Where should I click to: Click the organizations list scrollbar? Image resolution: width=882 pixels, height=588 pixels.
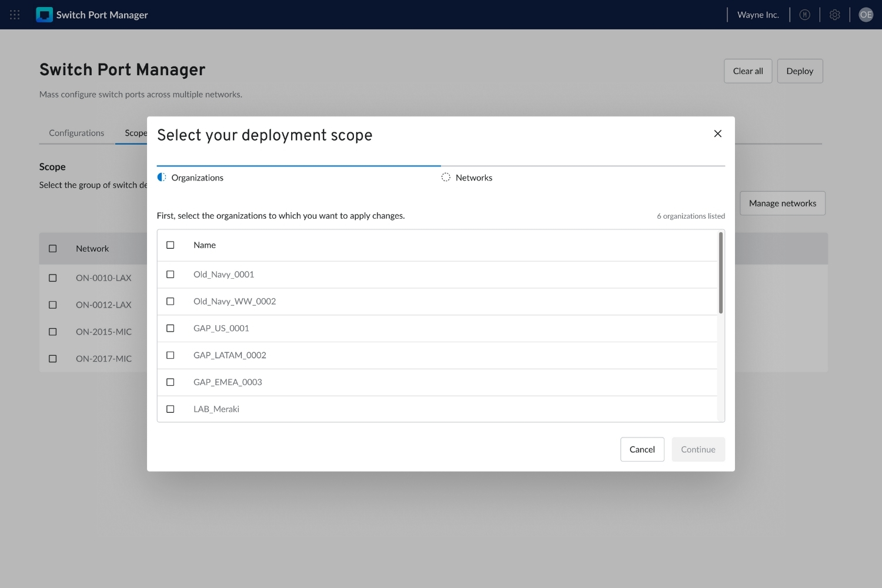click(x=721, y=273)
